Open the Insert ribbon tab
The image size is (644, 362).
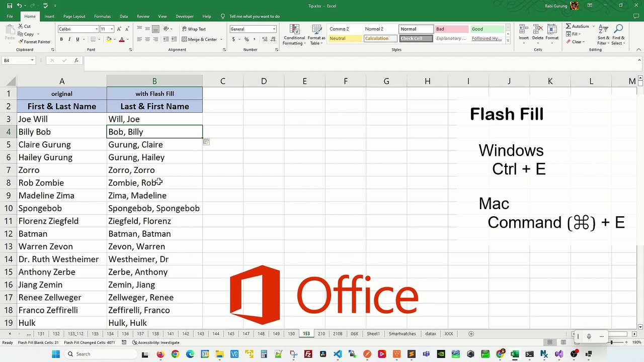(49, 16)
